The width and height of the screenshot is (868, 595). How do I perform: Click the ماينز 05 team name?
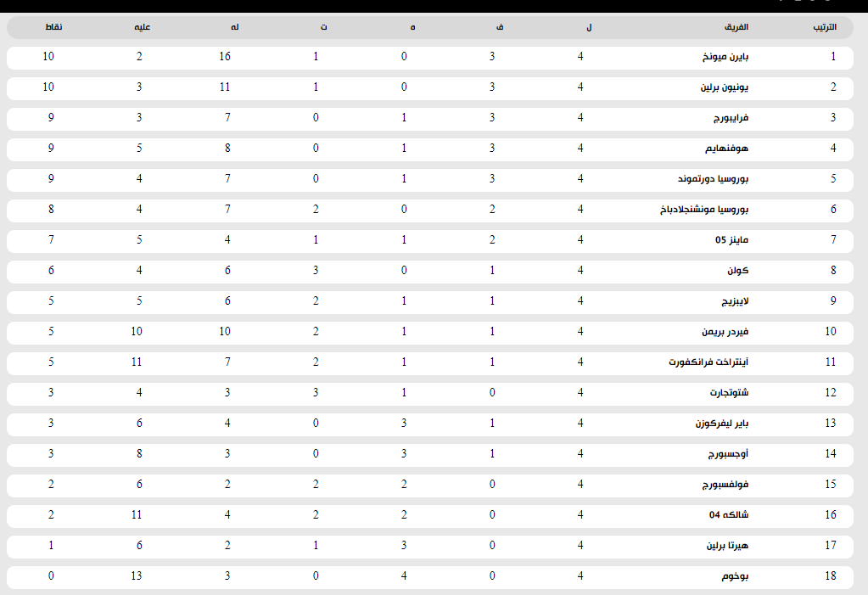732,240
